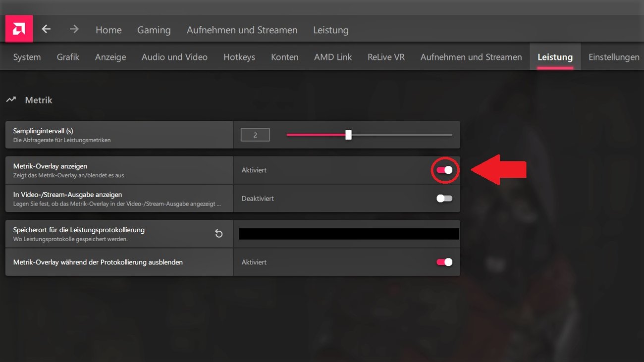Select the Audio und Video tab
This screenshot has width=644, height=362.
[x=174, y=57]
